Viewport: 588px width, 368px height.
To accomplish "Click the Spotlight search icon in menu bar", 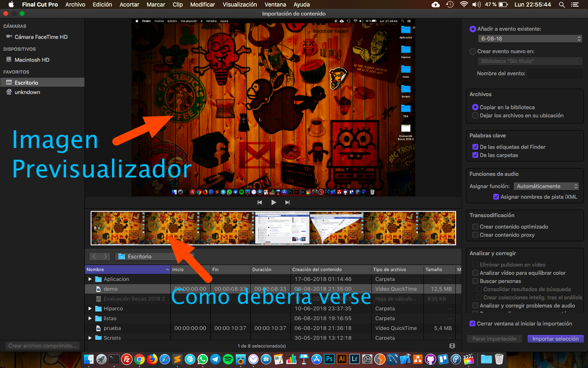I will [562, 4].
